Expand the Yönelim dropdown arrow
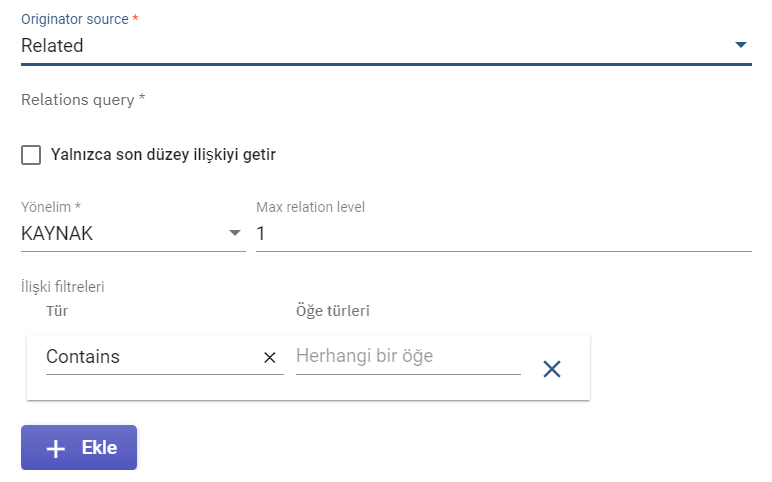 235,233
